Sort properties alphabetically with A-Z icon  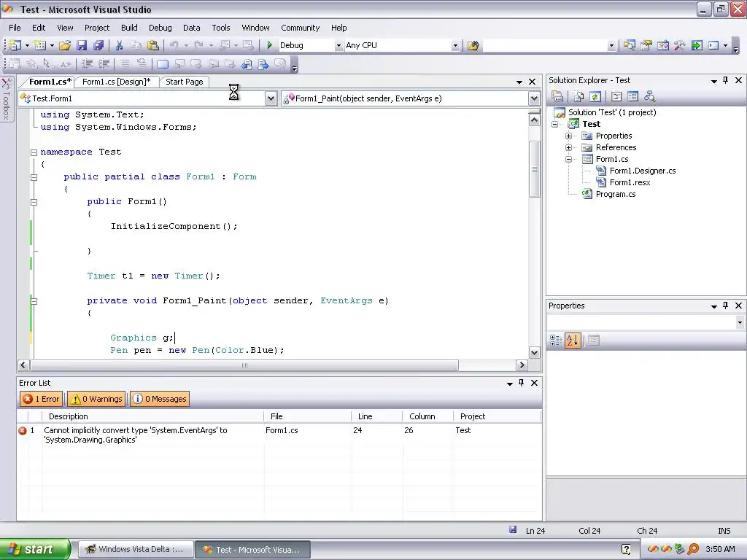click(573, 341)
